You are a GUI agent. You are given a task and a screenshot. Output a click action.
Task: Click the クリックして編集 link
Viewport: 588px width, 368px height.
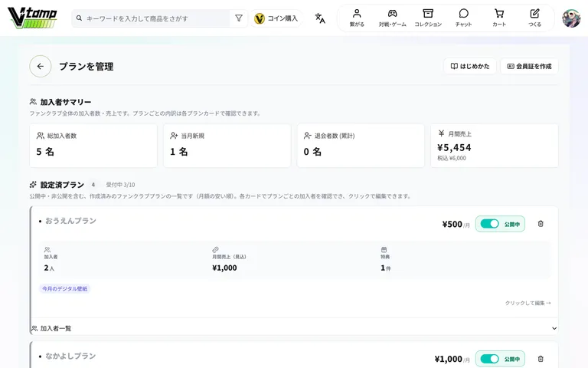528,303
